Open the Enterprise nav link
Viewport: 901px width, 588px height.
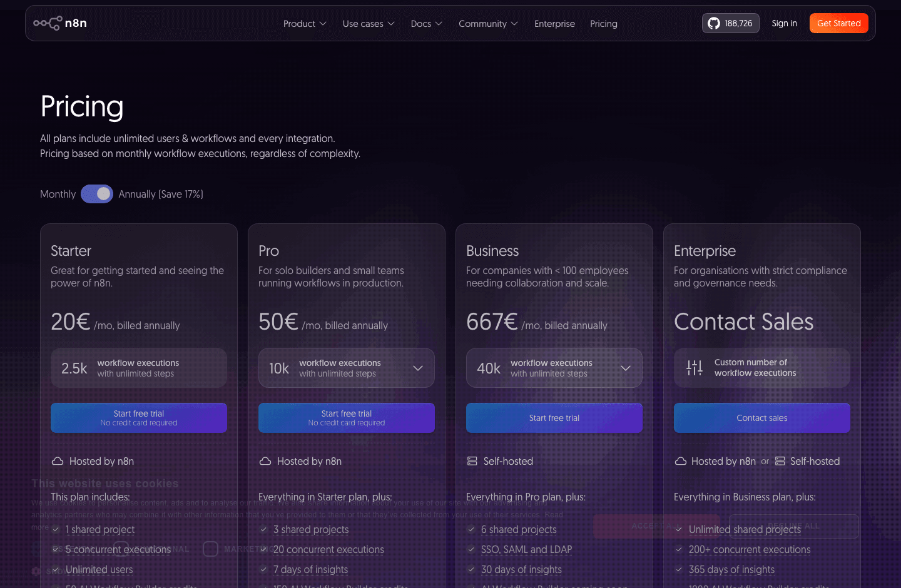[x=554, y=24]
